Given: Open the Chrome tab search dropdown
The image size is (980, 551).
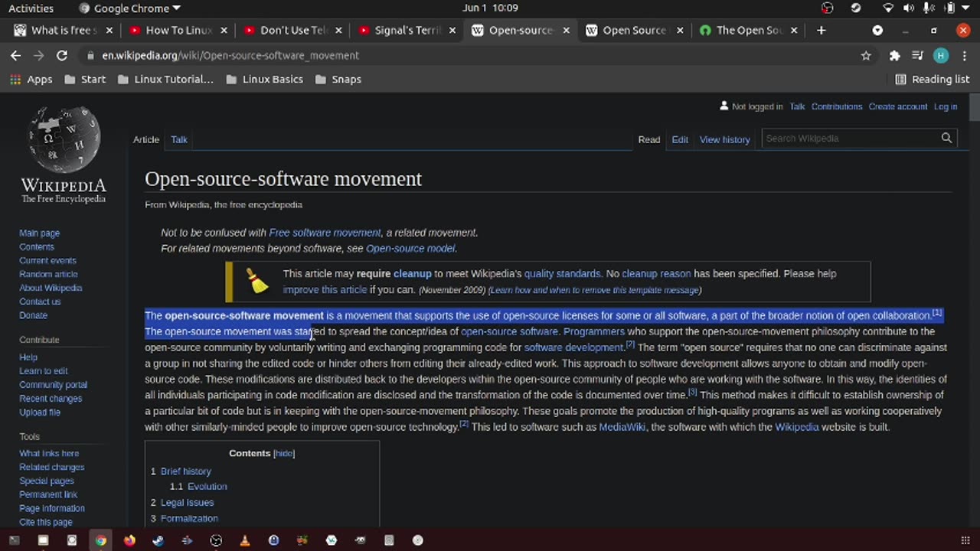Looking at the screenshot, I should coord(877,31).
